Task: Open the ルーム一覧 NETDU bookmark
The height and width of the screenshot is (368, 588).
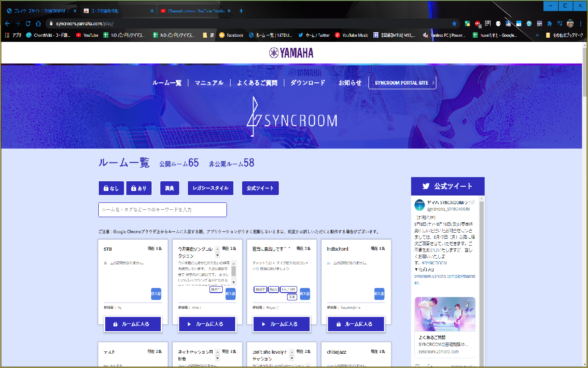Action: click(271, 35)
